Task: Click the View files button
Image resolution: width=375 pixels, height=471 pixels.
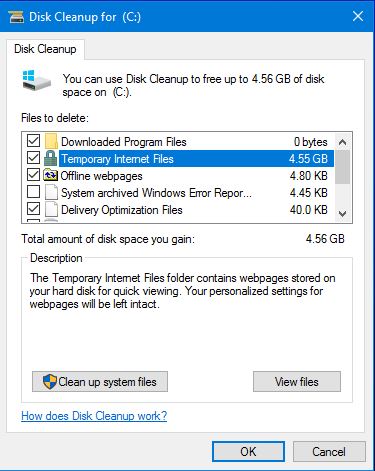Action: tap(297, 382)
